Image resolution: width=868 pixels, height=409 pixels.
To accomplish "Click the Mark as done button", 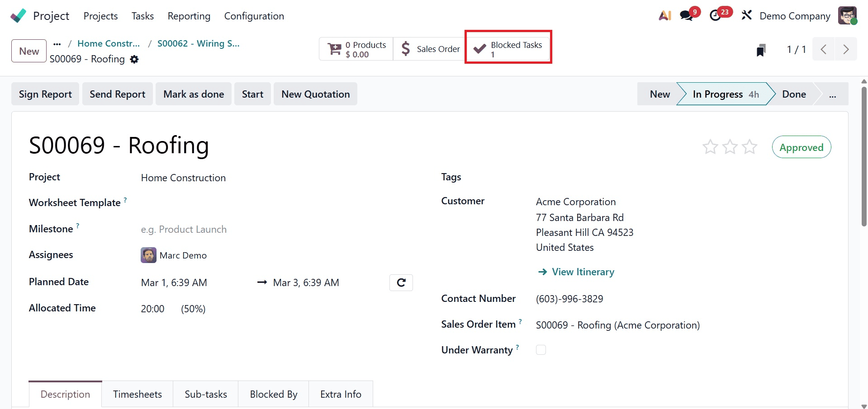I will tap(193, 94).
